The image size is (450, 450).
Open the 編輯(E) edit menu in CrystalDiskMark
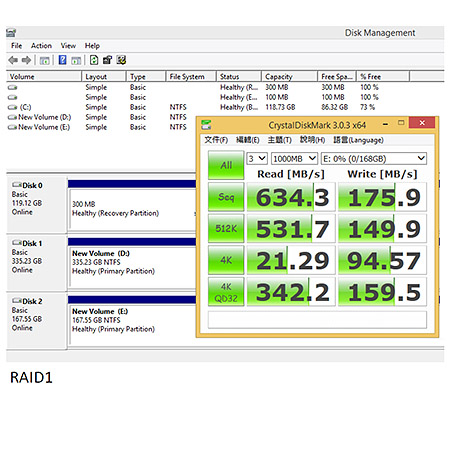(248, 140)
